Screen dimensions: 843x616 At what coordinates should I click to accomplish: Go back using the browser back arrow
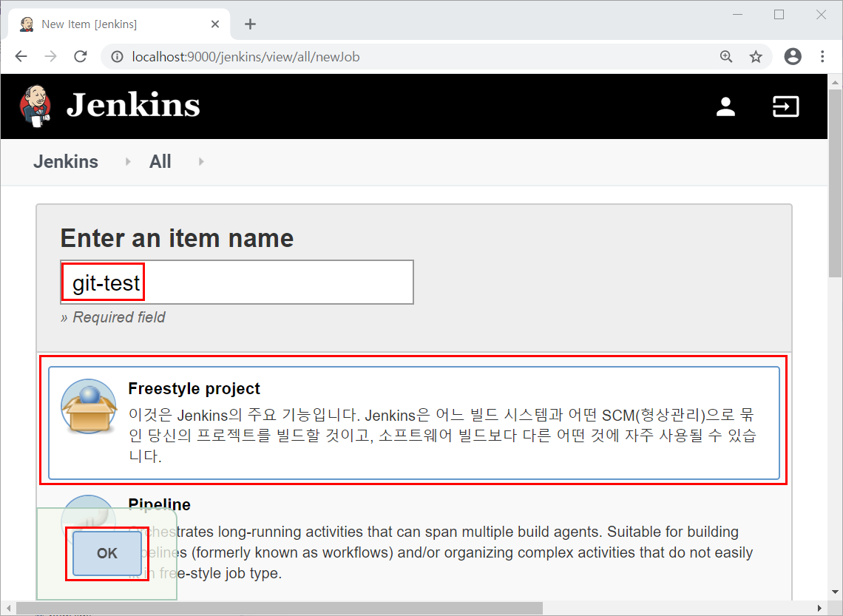[x=21, y=56]
